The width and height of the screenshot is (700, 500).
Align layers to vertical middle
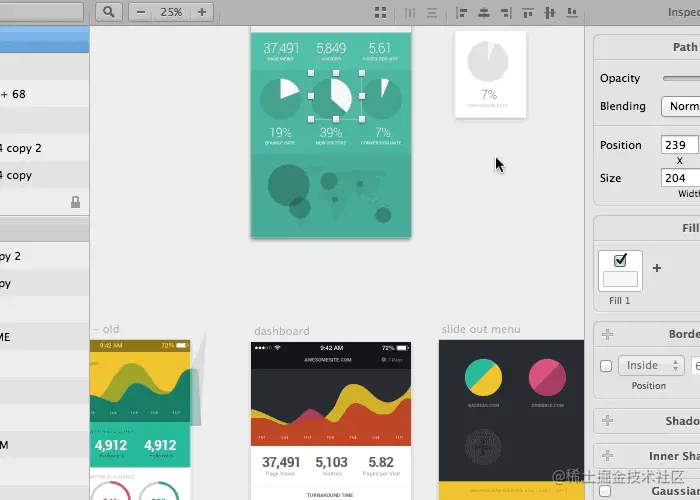click(x=550, y=12)
